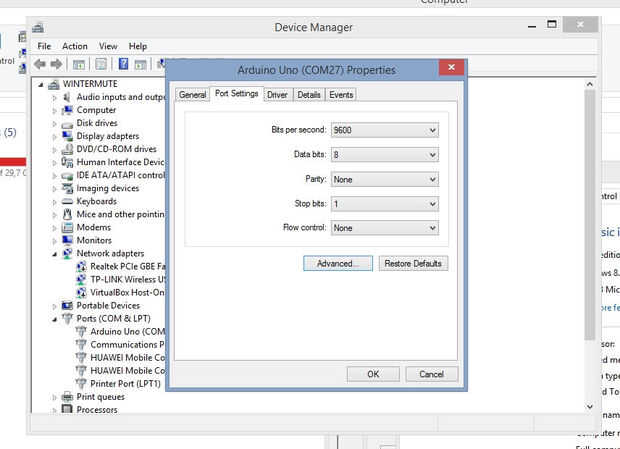Switch to the Driver tab
The height and width of the screenshot is (449, 620).
277,95
